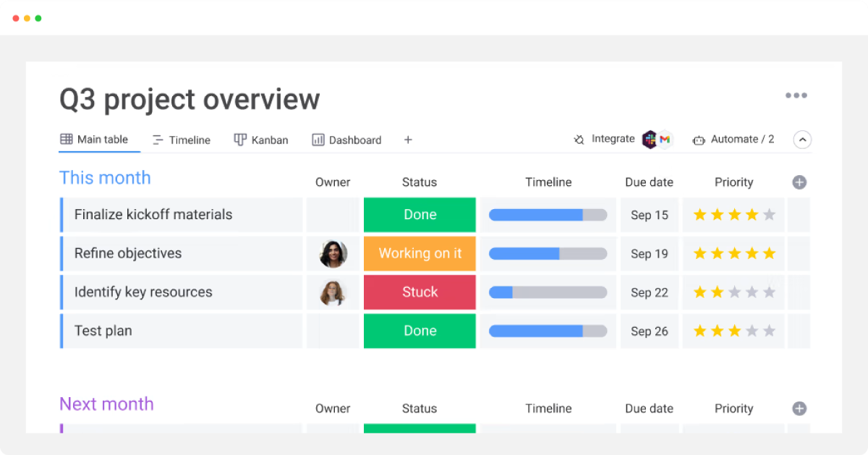Viewport: 868px width, 455px height.
Task: Click the Refine objectives owner avatar
Action: pos(333,254)
